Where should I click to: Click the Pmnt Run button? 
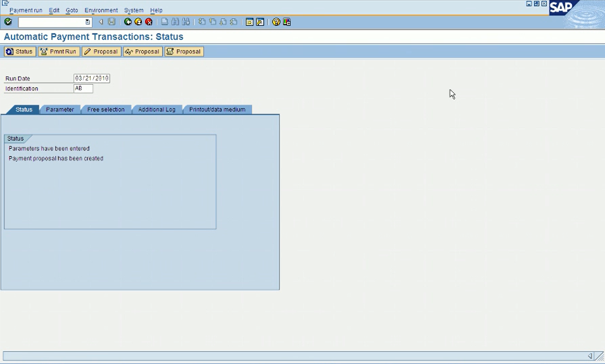point(59,52)
